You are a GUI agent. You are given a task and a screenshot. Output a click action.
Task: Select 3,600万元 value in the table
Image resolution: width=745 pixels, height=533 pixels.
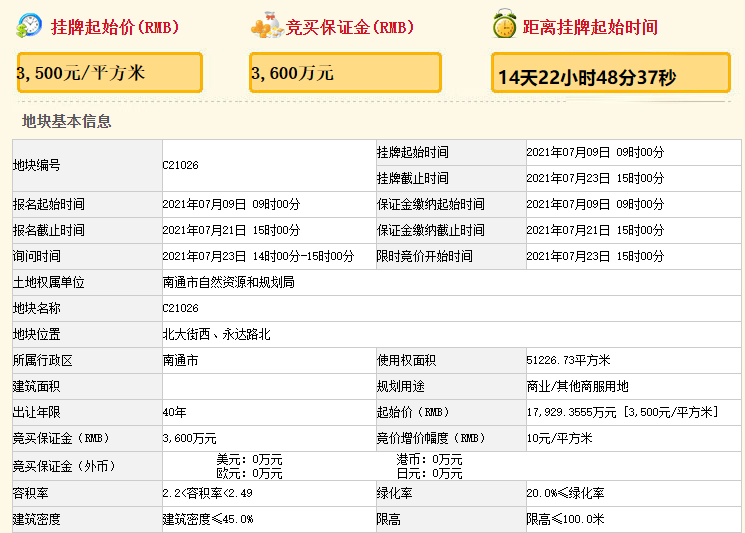point(190,438)
